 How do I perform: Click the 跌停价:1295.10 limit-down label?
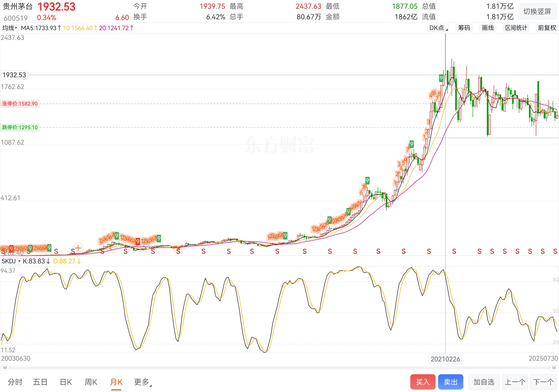[x=20, y=128]
